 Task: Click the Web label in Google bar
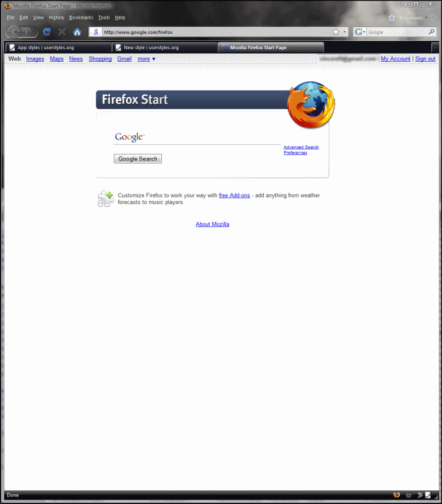tap(15, 59)
